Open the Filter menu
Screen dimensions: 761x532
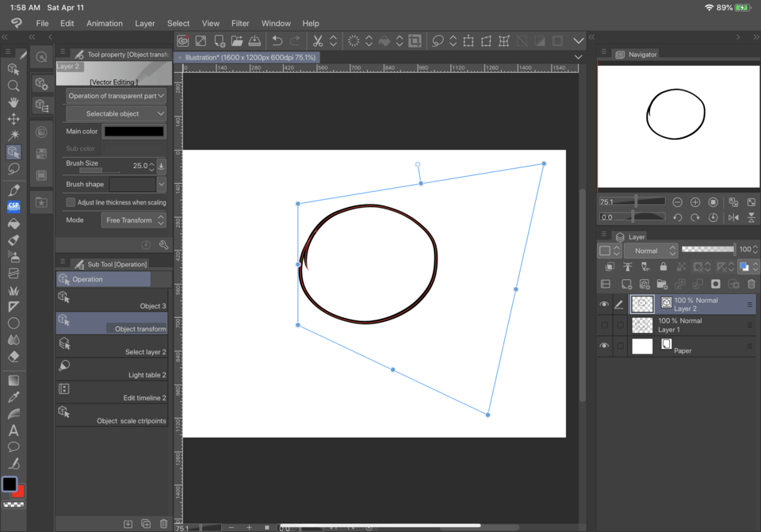coord(239,24)
